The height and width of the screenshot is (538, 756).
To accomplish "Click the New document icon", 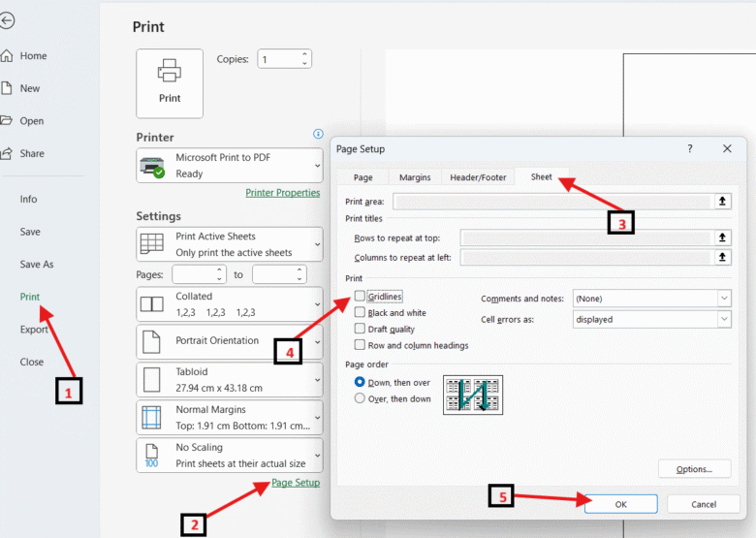I will [x=6, y=88].
